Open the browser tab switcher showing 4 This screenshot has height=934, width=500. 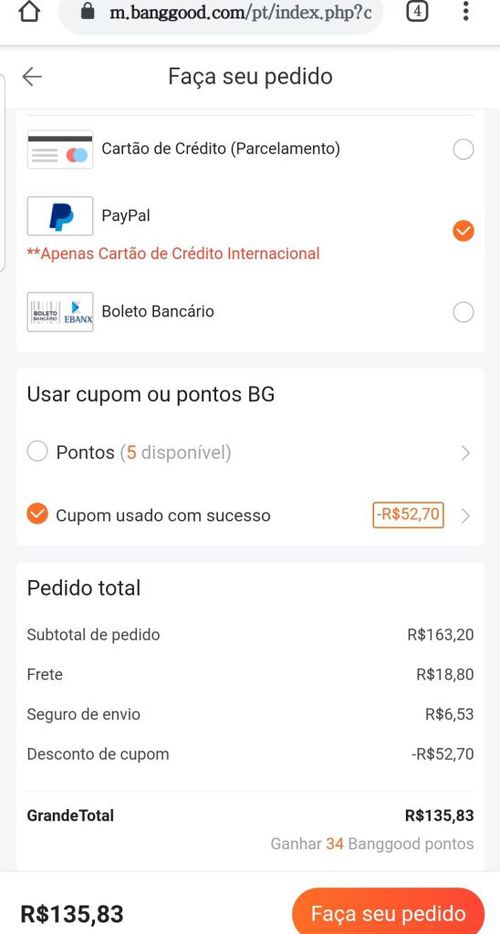pyautogui.click(x=417, y=11)
